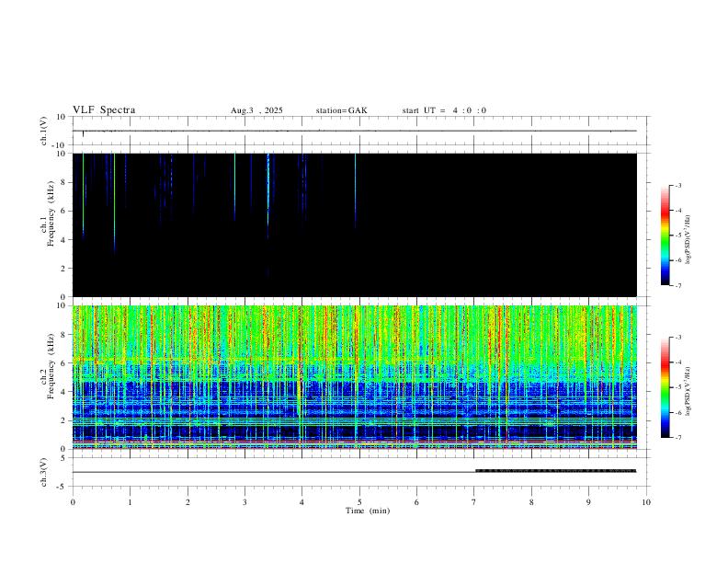Click time axis tick label "3"
The image size is (728, 563).
(245, 502)
